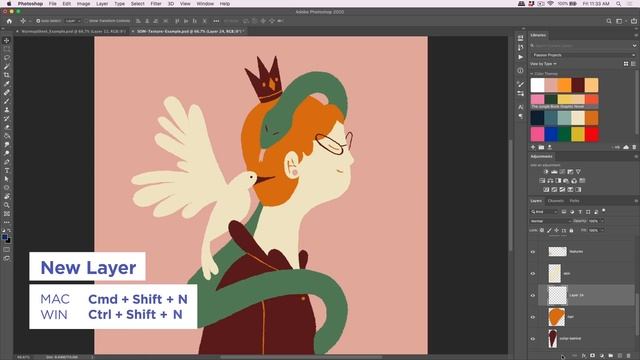The image size is (640, 360).
Task: Hide the orange hair layer
Action: 533,317
